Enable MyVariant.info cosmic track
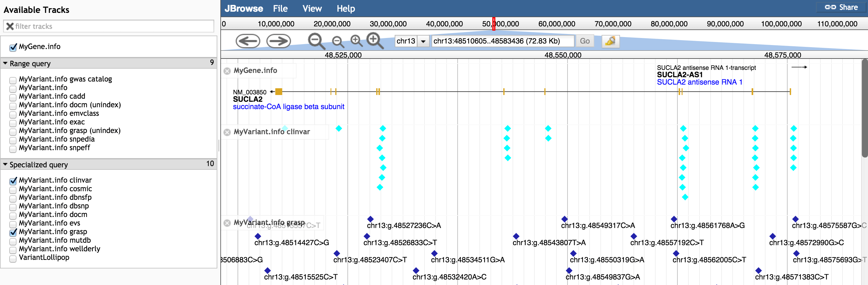 click(x=13, y=190)
